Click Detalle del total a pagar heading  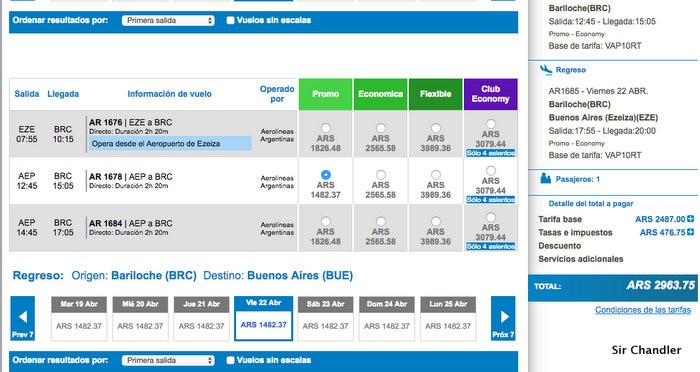[591, 204]
